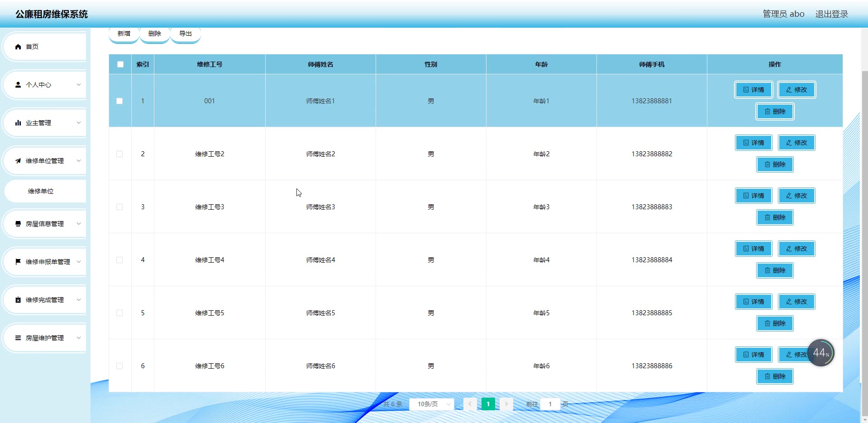Click the home icon beside 首页

pos(18,47)
